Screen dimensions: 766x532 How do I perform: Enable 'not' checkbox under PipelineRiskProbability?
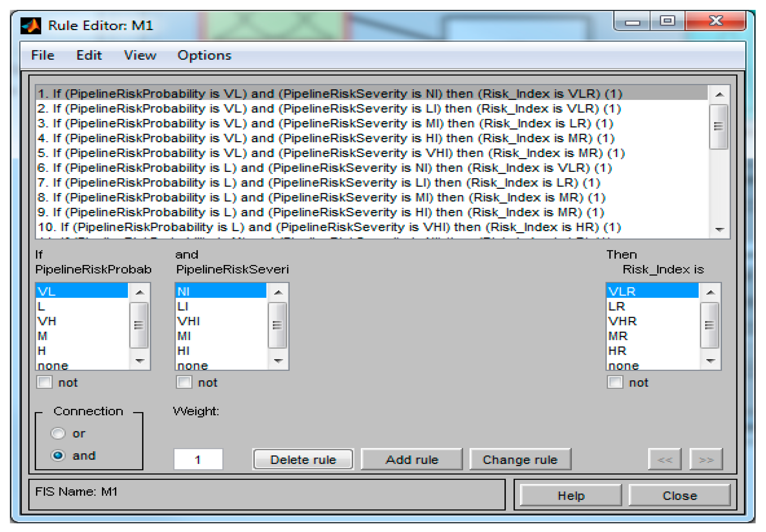pyautogui.click(x=45, y=382)
